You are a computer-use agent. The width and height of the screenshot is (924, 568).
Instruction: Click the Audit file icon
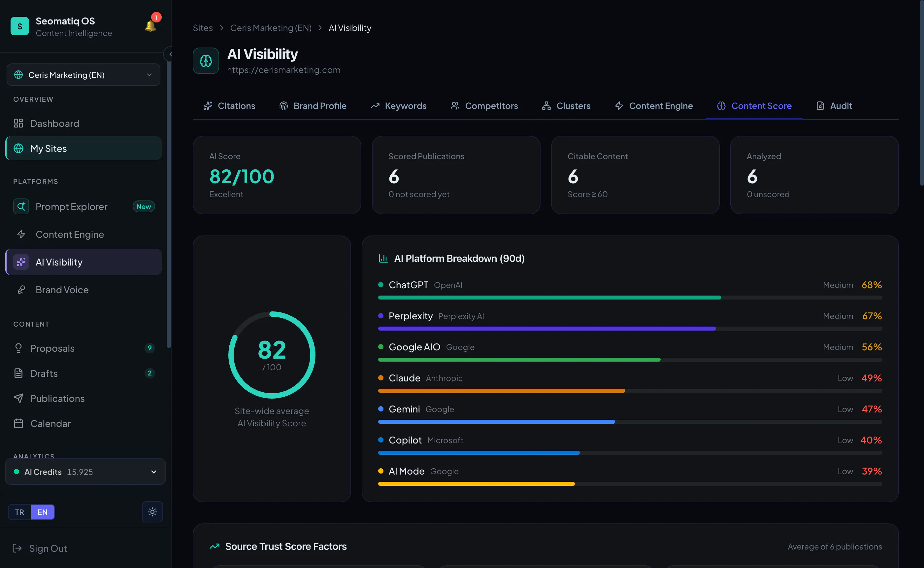[x=820, y=106]
